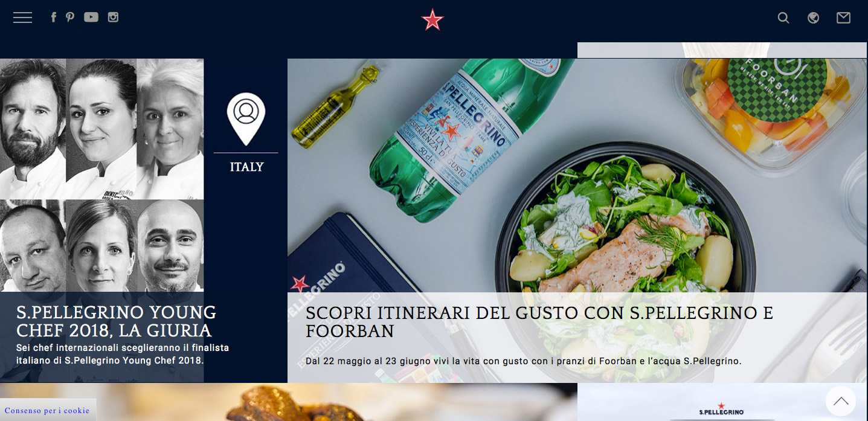Viewport: 868px width, 421px height.
Task: Open the YouTube channel icon
Action: (91, 17)
